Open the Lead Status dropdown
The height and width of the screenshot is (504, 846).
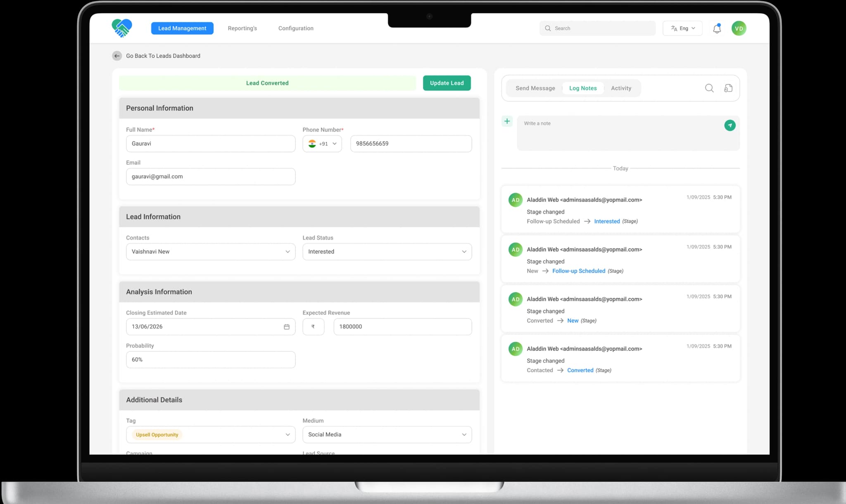coord(387,252)
